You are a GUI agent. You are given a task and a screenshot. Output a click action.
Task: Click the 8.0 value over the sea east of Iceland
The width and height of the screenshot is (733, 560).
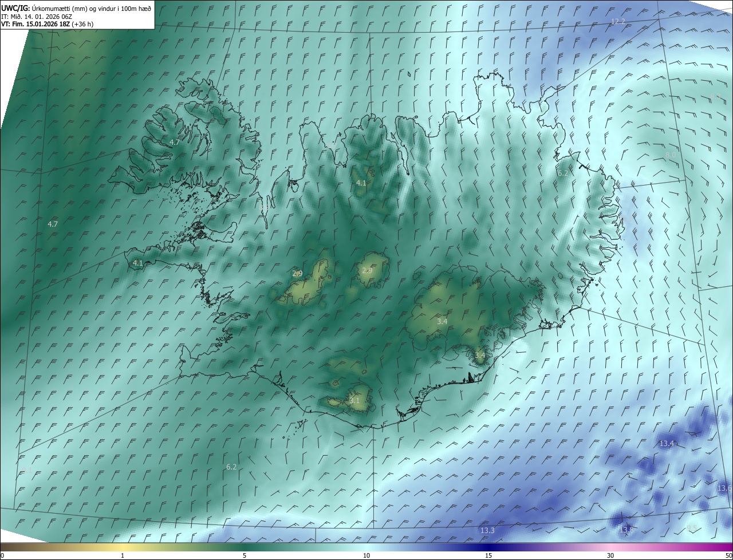coord(671,155)
